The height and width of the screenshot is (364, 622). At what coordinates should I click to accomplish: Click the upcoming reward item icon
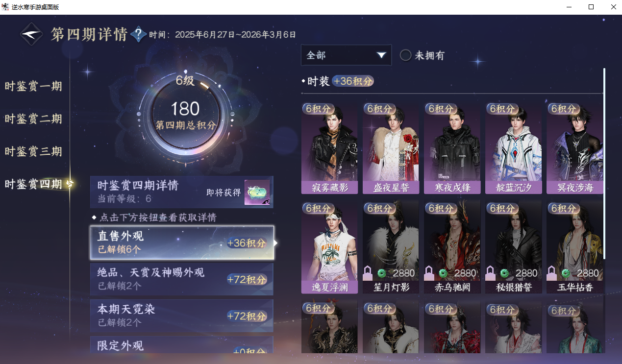point(257,192)
